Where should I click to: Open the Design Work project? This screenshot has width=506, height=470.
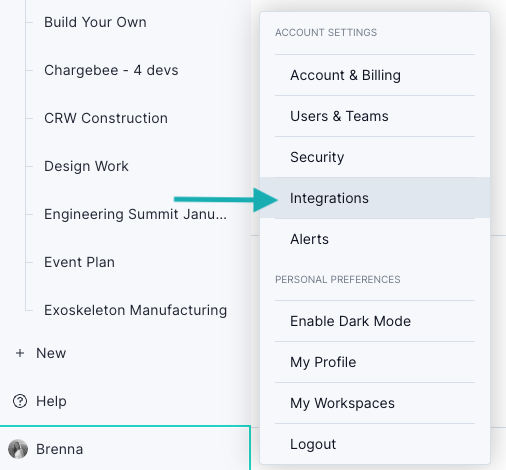[86, 166]
